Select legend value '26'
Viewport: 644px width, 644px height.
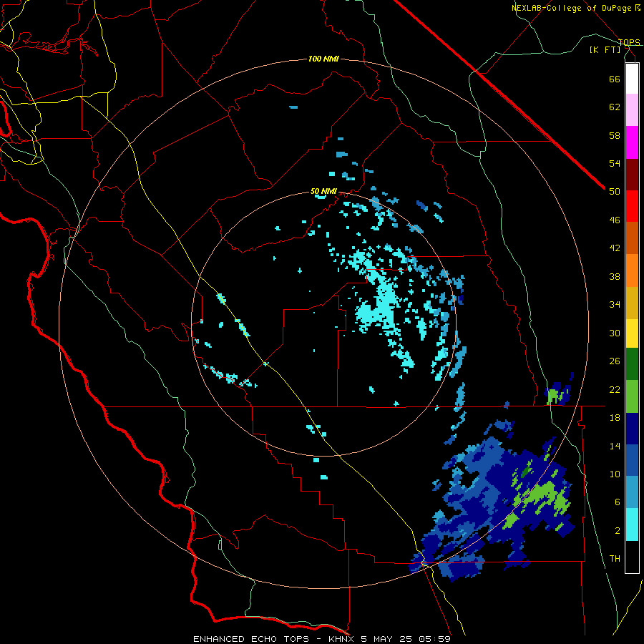click(615, 361)
